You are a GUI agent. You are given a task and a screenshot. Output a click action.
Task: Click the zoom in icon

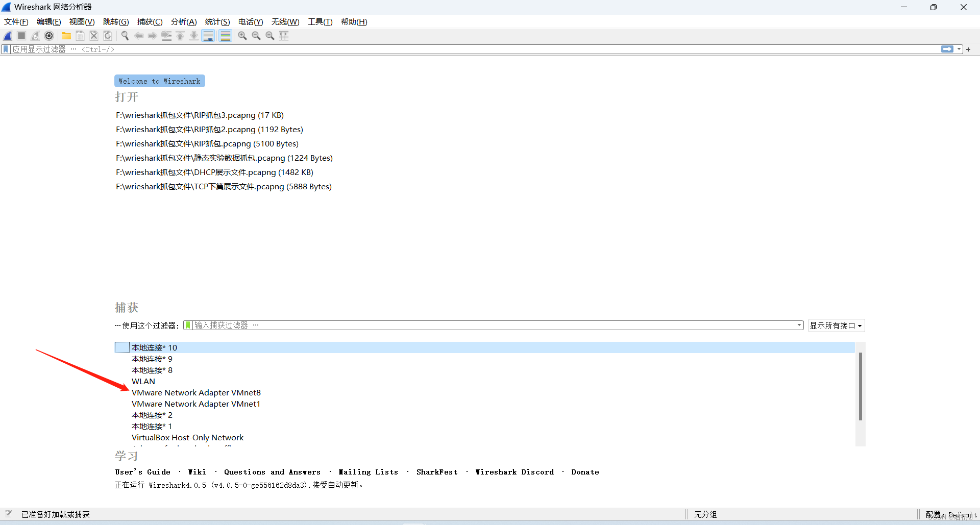tap(242, 36)
